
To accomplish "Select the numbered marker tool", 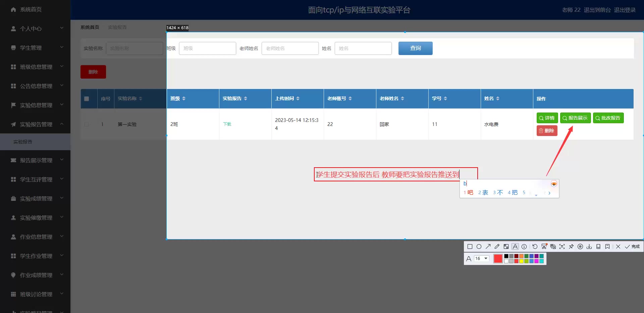I will pos(524,247).
